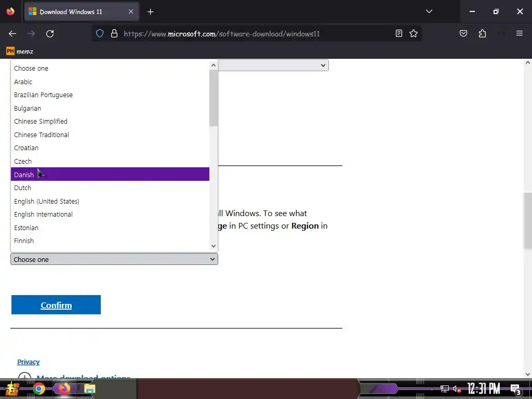
Task: Open the Privacy link
Action: [x=29, y=362]
